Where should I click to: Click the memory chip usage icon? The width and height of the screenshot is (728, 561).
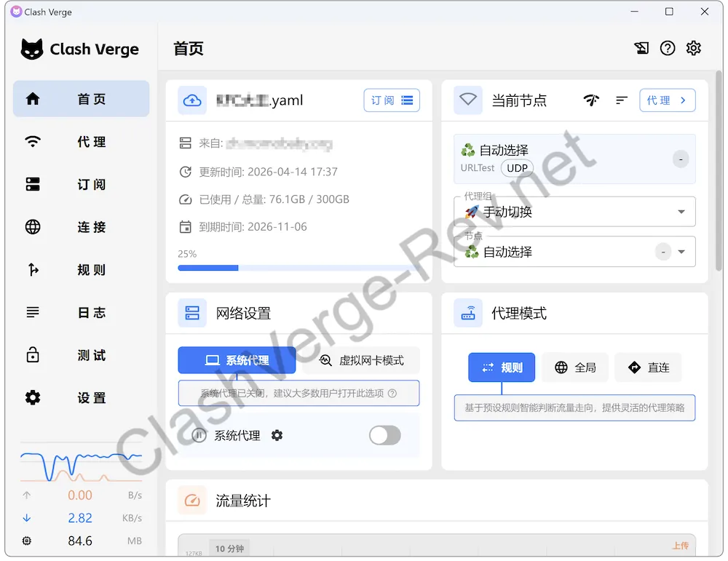(27, 541)
